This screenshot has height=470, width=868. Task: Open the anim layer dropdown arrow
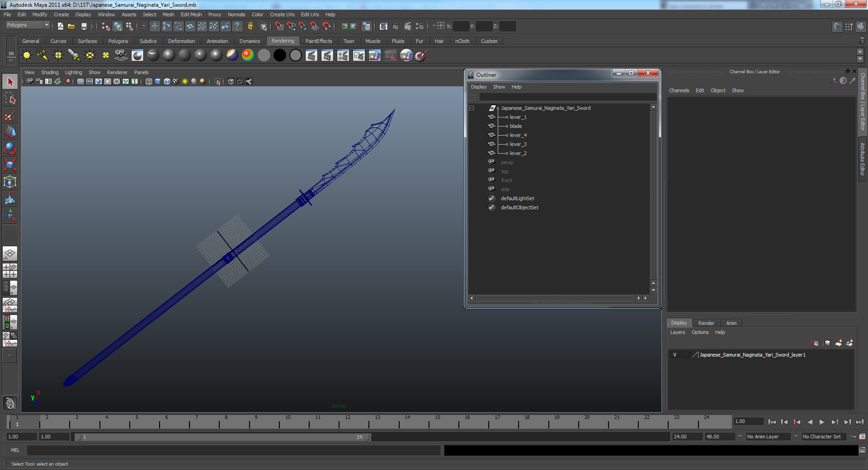(740, 437)
